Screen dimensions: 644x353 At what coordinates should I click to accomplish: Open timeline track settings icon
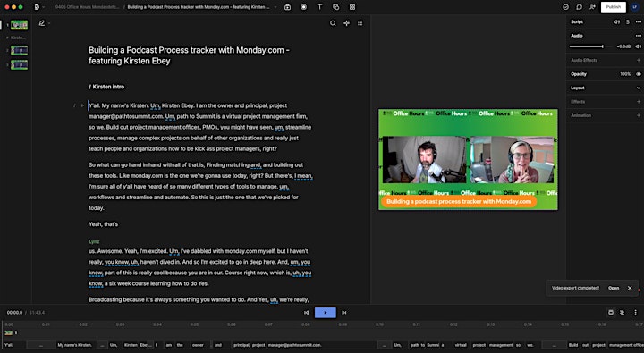click(x=623, y=313)
